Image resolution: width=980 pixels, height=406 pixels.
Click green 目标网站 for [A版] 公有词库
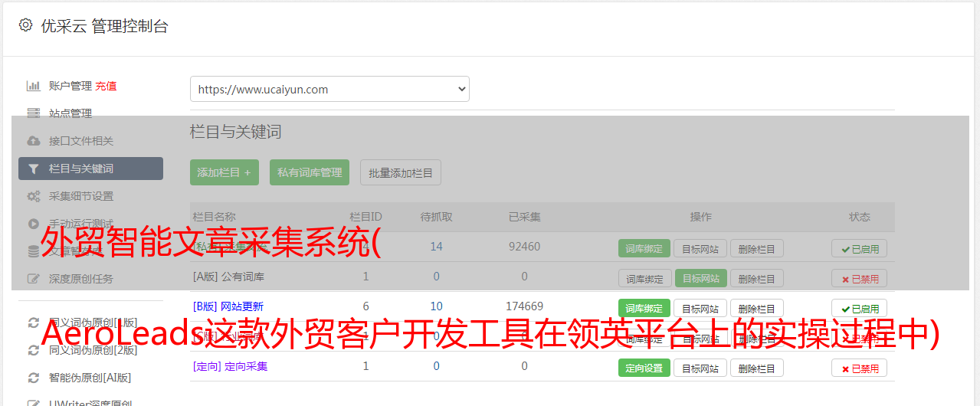coord(700,278)
